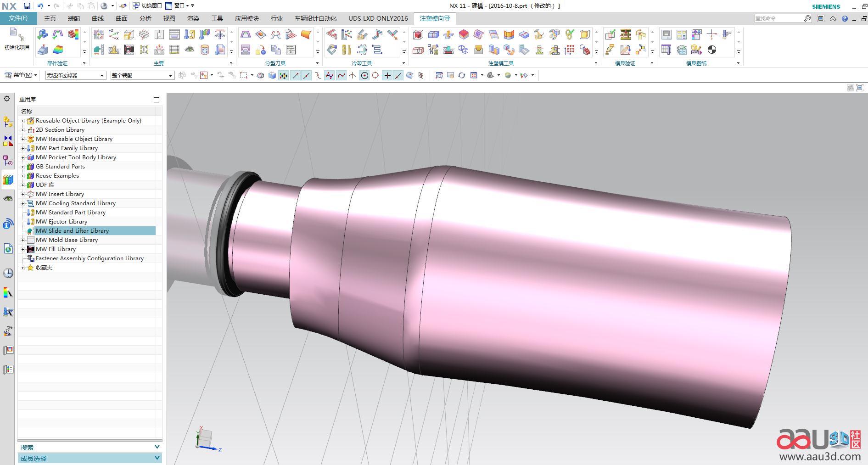This screenshot has height=465, width=868.
Task: Click the black-white center of gravity icon
Action: [712, 50]
